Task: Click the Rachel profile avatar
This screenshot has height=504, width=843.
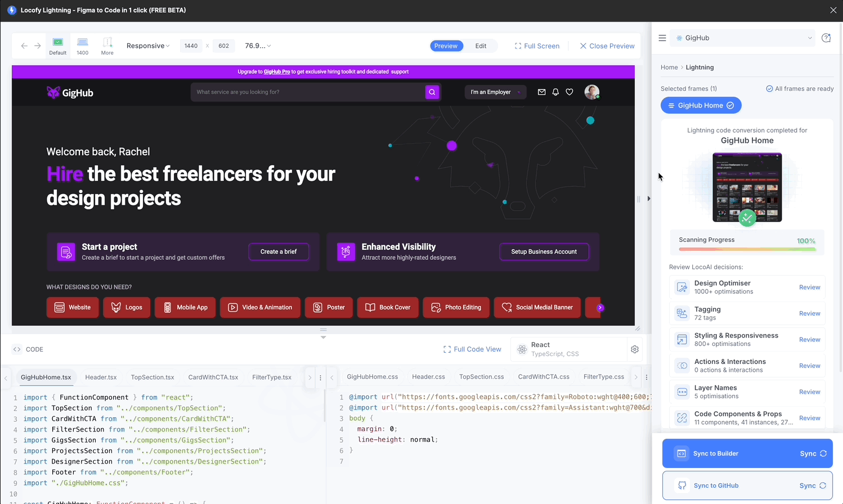Action: [x=591, y=92]
